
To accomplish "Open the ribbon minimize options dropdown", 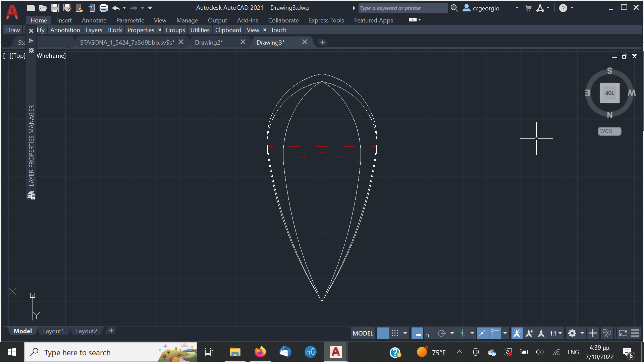I will click(x=420, y=20).
